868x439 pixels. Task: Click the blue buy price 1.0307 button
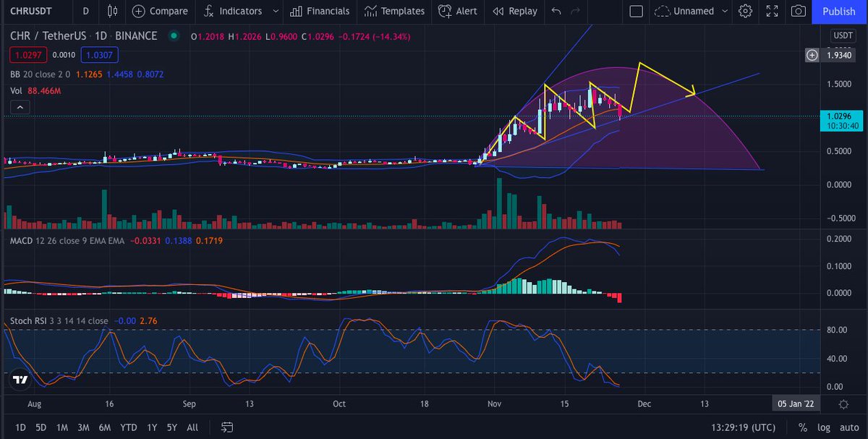100,54
